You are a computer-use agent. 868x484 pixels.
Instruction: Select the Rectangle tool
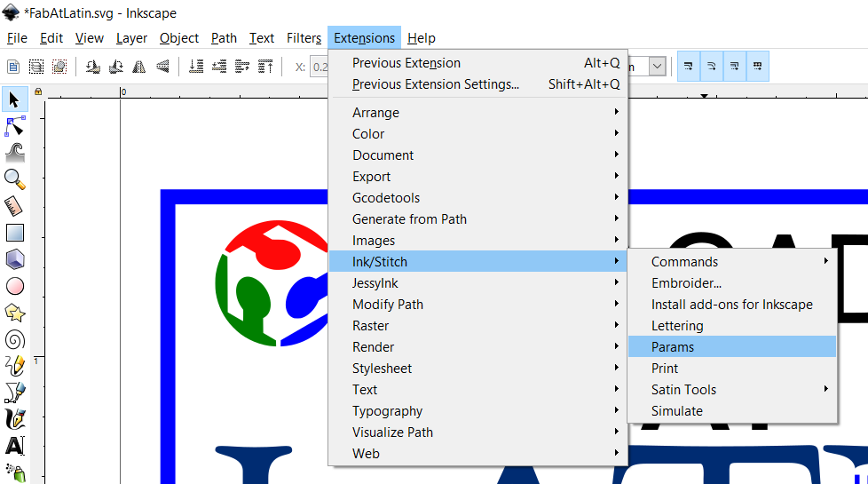14,233
